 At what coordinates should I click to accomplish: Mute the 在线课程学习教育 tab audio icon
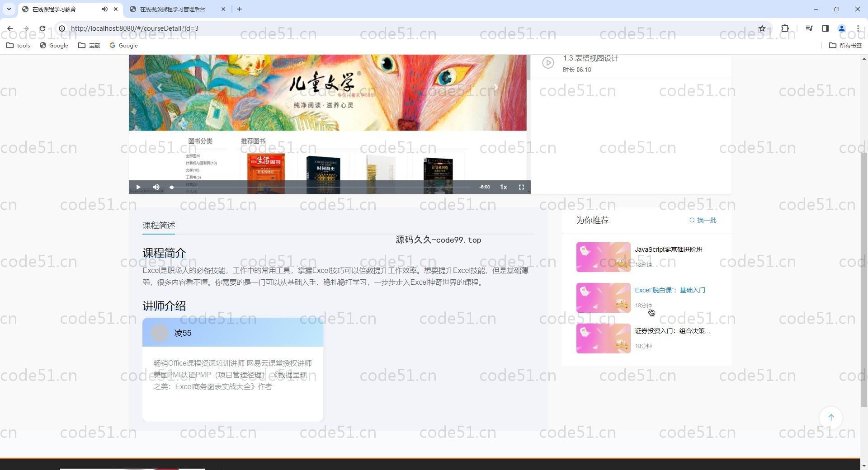104,9
